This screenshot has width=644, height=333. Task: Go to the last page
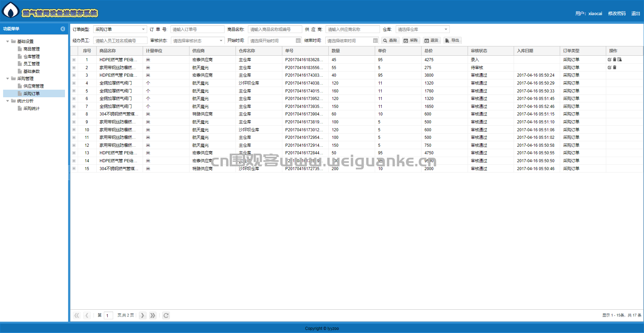(x=153, y=315)
